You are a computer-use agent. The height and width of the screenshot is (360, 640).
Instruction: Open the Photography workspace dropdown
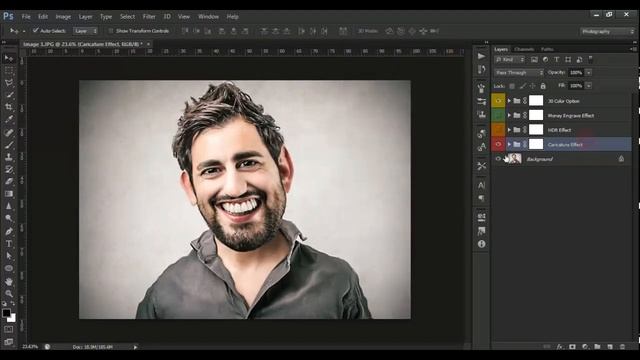607,31
